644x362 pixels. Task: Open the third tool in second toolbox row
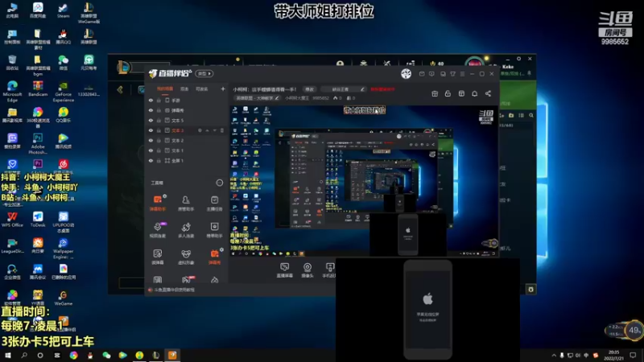click(x=214, y=230)
